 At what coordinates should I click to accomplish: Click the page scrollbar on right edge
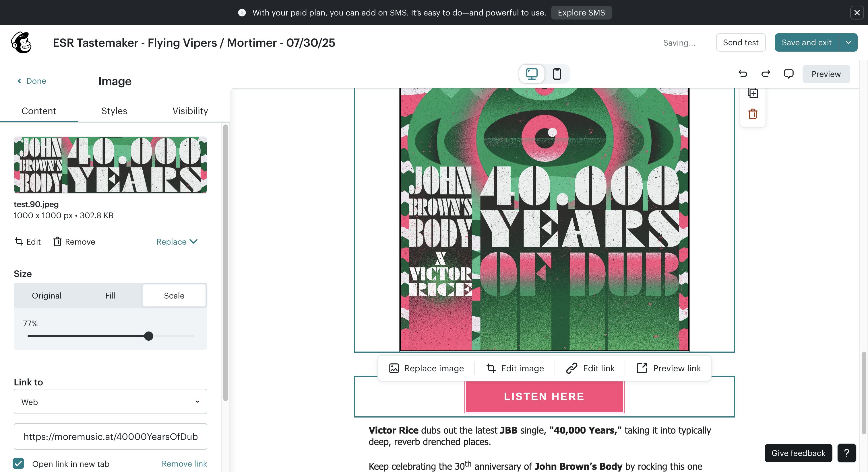click(x=864, y=393)
